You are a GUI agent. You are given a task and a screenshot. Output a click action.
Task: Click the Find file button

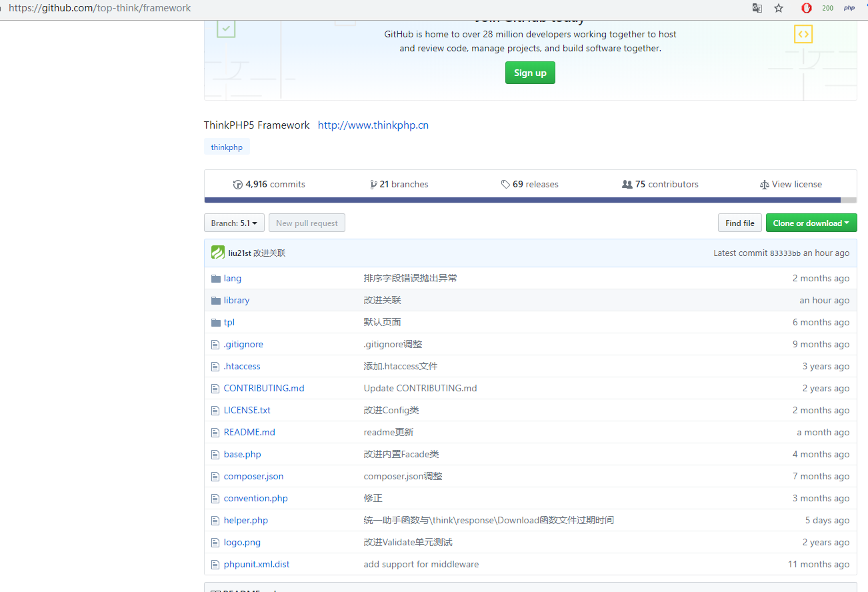(x=740, y=223)
